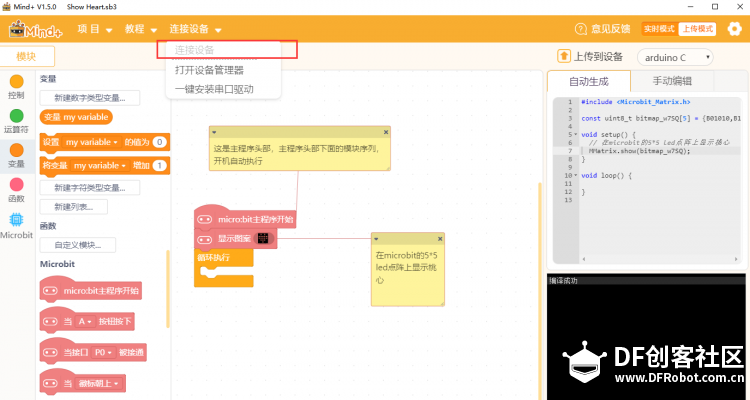The height and width of the screenshot is (400, 750).
Task: Click 编译成功 console message
Action: click(x=563, y=281)
